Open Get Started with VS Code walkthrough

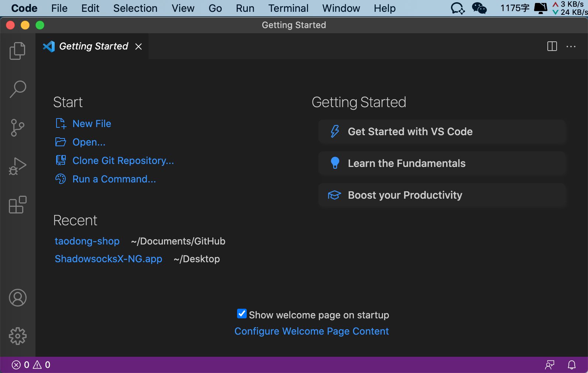click(442, 131)
